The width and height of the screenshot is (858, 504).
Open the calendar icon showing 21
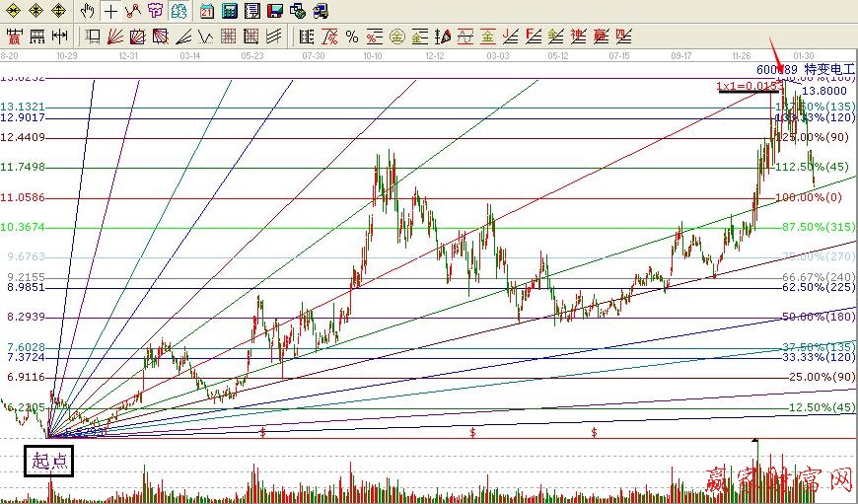206,12
